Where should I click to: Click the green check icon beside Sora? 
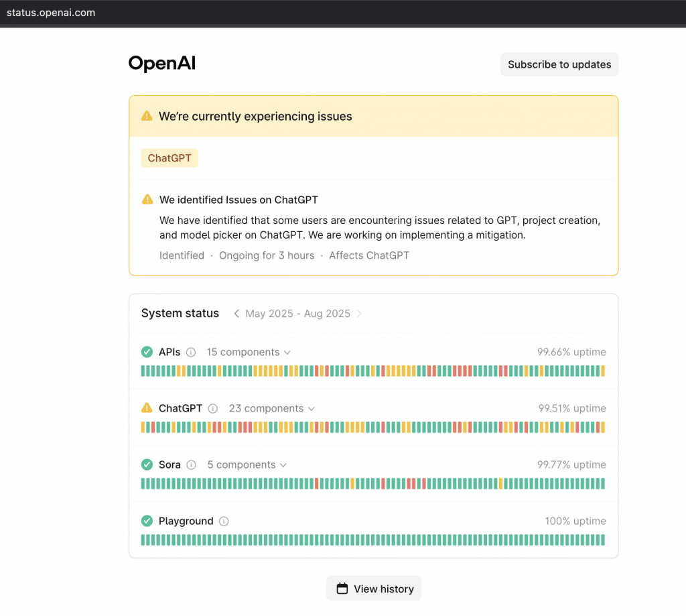tap(147, 465)
